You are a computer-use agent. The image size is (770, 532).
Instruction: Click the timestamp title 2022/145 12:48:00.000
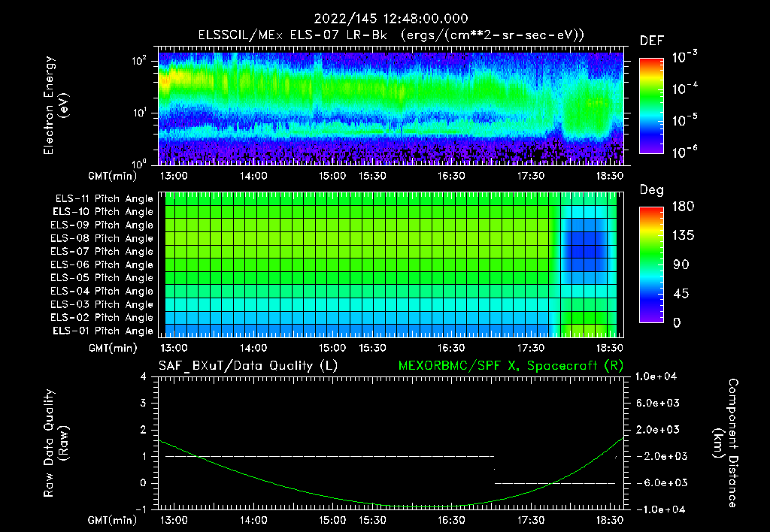[x=391, y=19]
